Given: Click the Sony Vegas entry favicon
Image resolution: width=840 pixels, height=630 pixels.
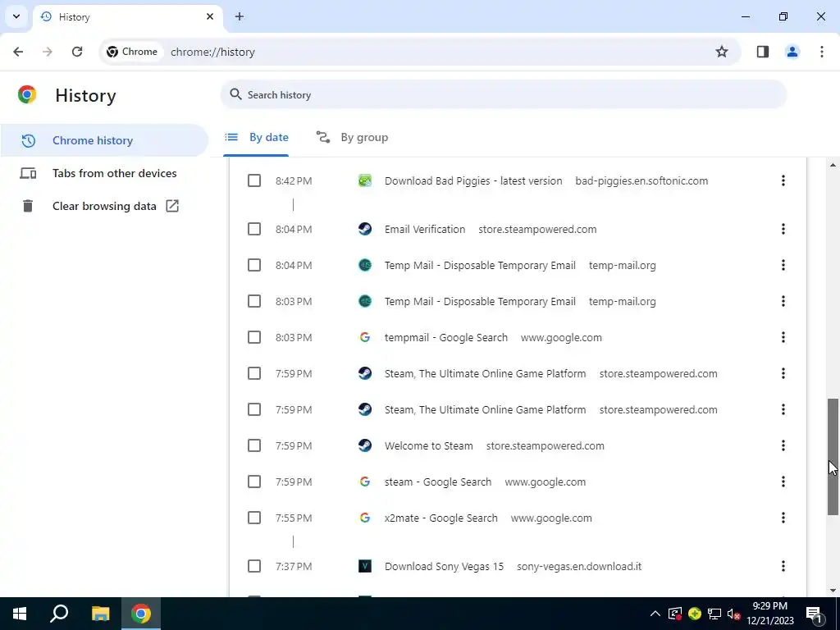Looking at the screenshot, I should click(365, 566).
